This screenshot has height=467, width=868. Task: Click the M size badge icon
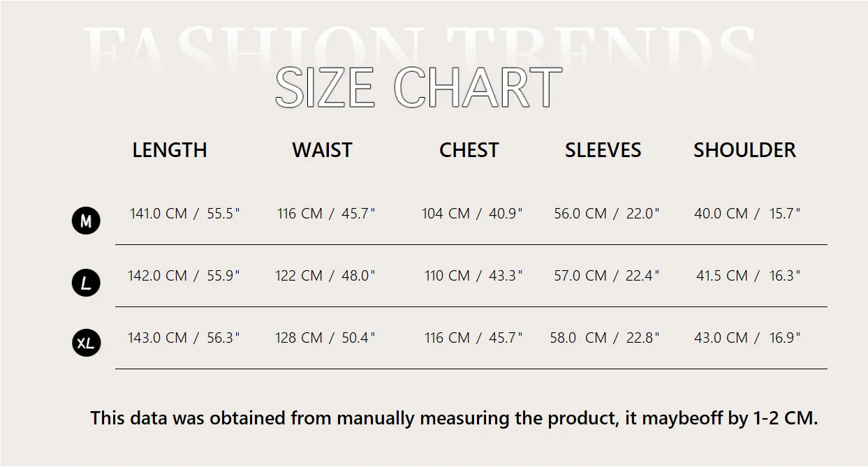click(x=86, y=221)
